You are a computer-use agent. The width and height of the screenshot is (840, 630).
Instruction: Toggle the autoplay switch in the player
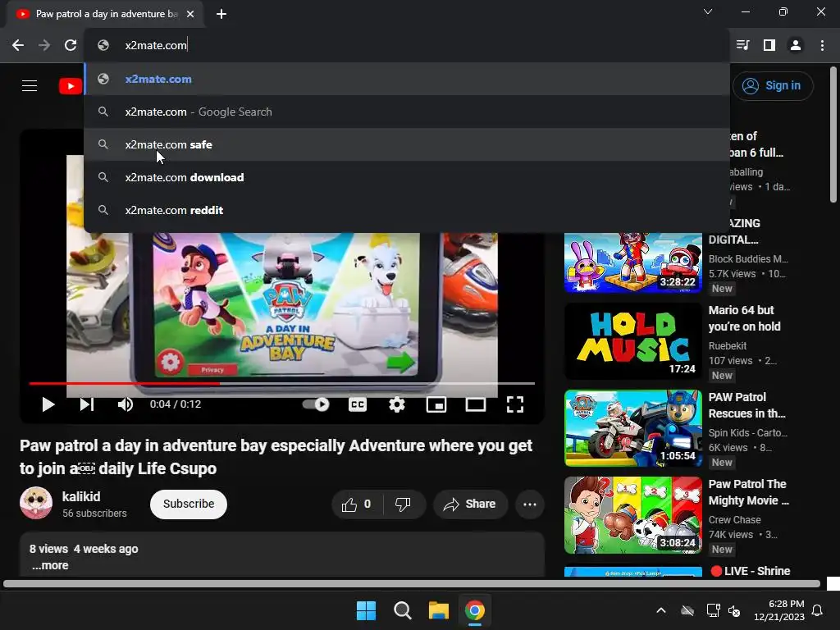[x=316, y=404]
